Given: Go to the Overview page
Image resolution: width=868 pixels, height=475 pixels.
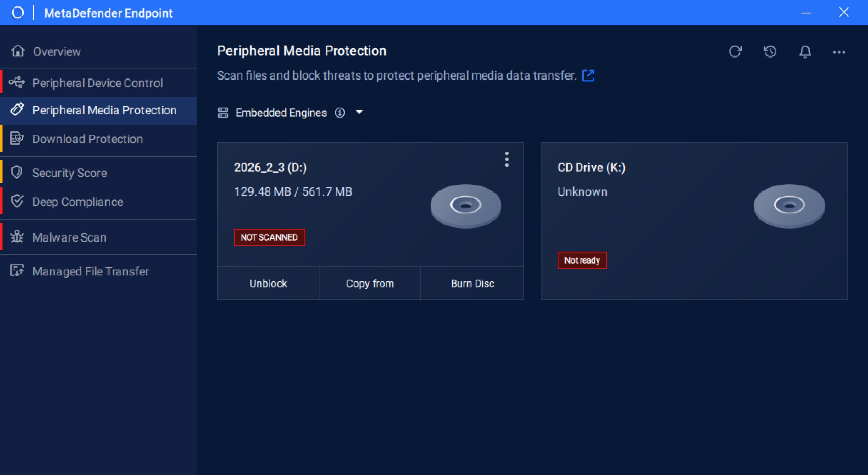Looking at the screenshot, I should tap(57, 52).
